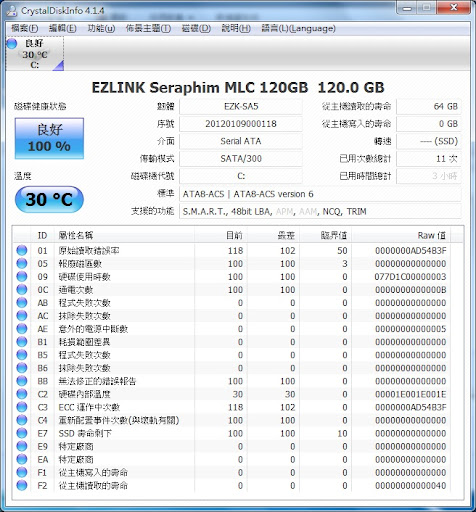Open the 檔案(F) menu
Screen dimensions: 476x512
point(24,28)
